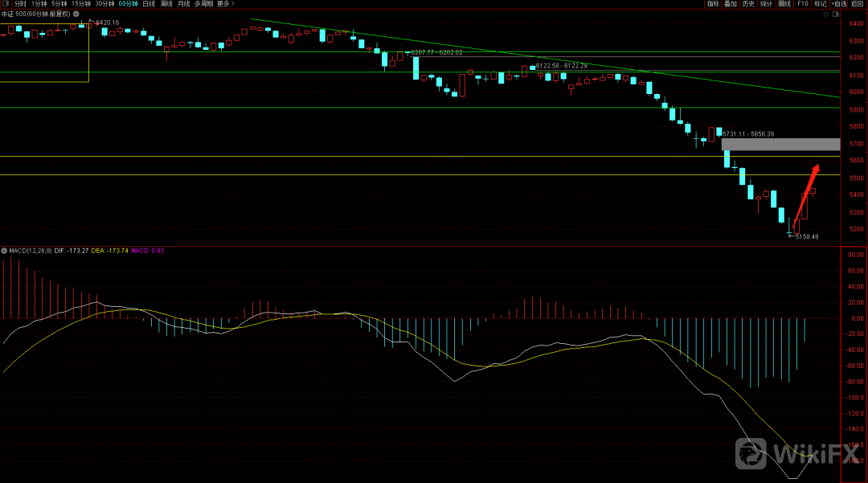This screenshot has width=868, height=483.
Task: Click the 5158.48 low price marker
Action: coord(806,237)
